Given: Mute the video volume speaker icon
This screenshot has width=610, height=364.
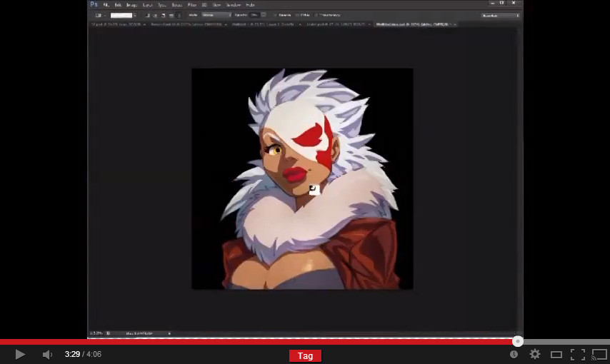Looking at the screenshot, I should 47,355.
